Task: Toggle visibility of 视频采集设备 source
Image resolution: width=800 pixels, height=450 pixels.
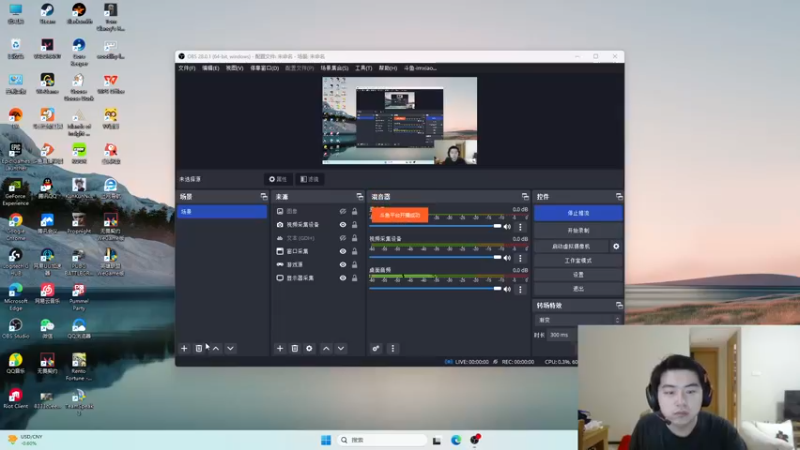Action: 343,224
